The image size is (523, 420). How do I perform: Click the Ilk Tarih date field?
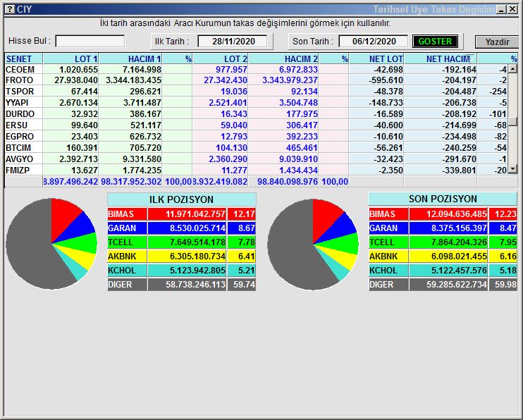[232, 42]
